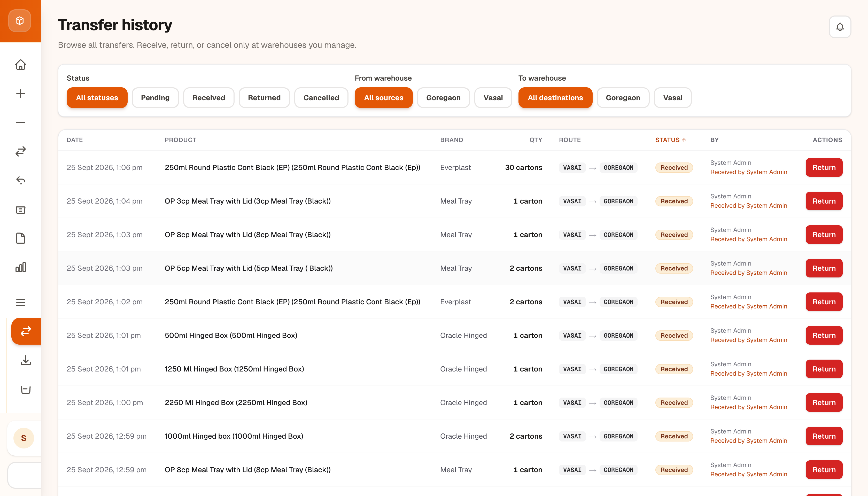Filter status by Received
Image resolution: width=868 pixels, height=496 pixels.
click(209, 98)
